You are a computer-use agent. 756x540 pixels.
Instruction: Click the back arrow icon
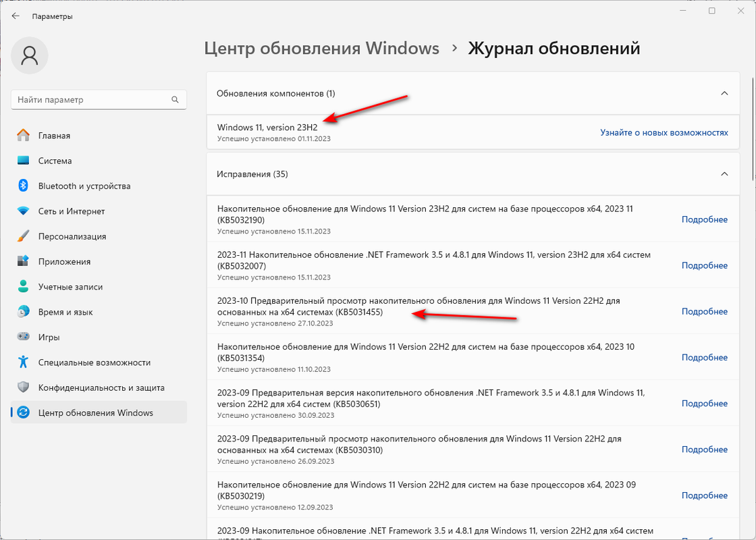[x=16, y=16]
